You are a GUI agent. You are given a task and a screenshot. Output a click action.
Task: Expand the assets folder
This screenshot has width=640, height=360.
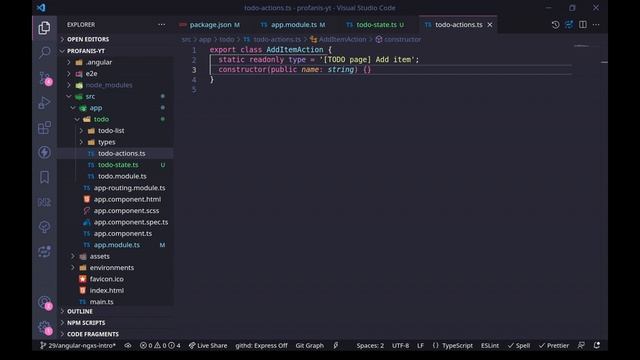click(100, 256)
